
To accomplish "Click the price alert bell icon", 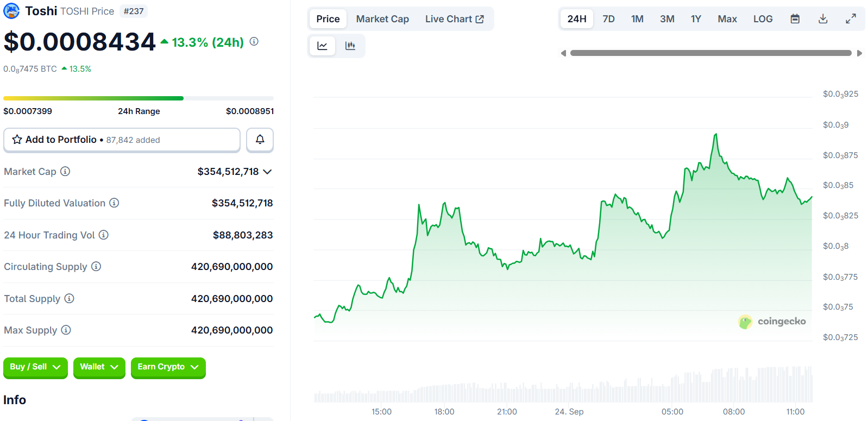I will (260, 140).
